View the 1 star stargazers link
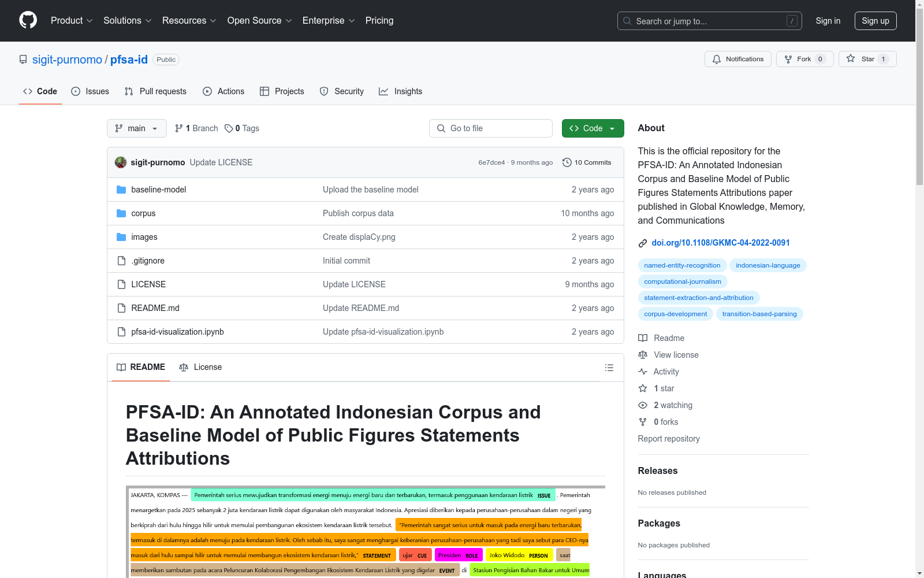924x578 pixels. [656, 388]
